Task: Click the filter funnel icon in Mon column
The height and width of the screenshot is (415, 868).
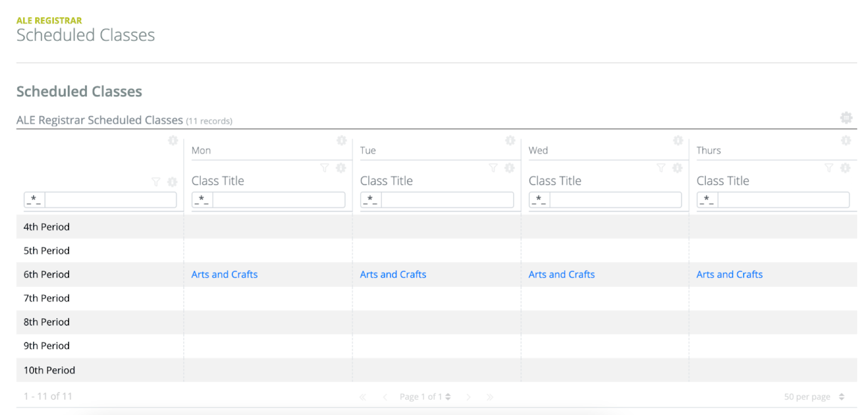Action: click(324, 168)
